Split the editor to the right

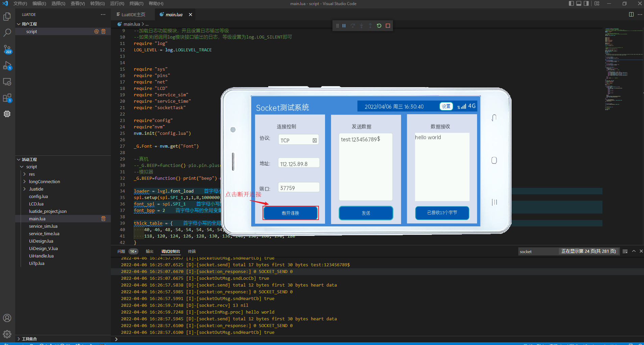pos(631,15)
